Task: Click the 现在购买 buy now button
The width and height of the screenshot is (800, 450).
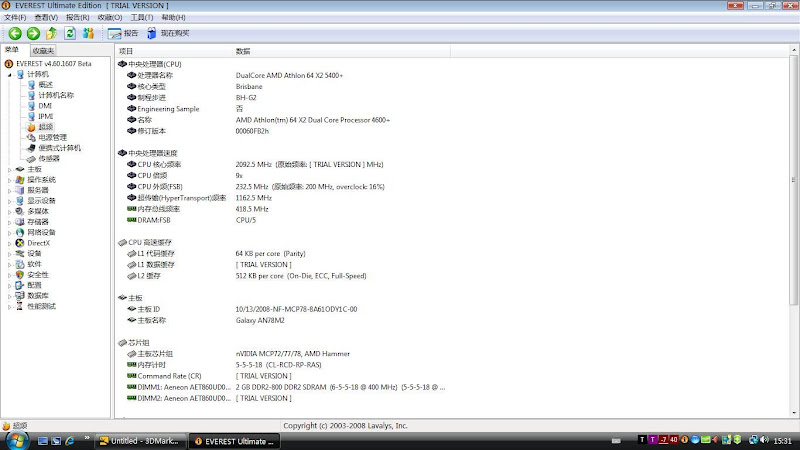Action: point(168,34)
